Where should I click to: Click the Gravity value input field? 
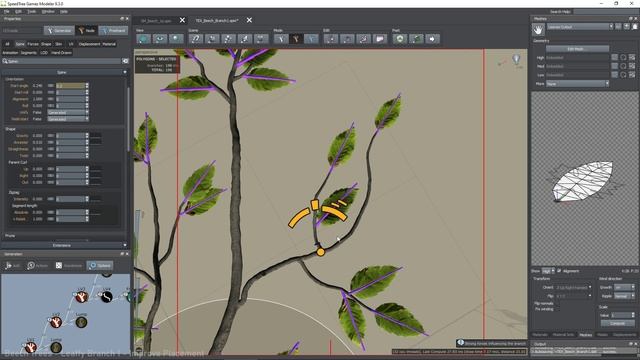click(x=72, y=136)
